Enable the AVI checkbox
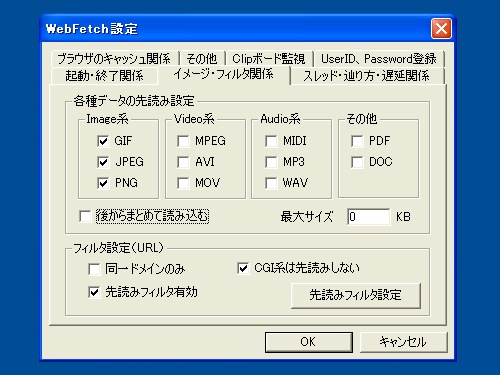Viewport: 500px width, 375px height. pos(183,162)
